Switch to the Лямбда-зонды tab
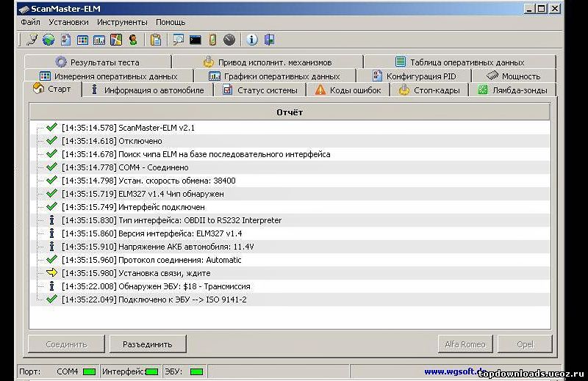This screenshot has height=381, width=588. pos(512,90)
